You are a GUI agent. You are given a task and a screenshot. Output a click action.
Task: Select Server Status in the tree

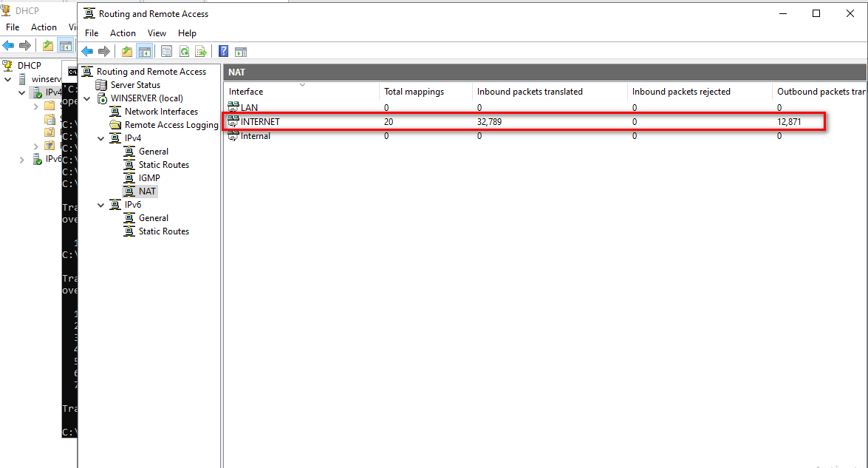(x=135, y=85)
